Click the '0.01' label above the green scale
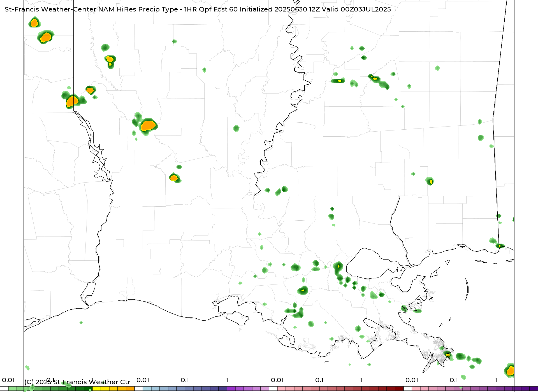This screenshot has height=392, width=538. pos(8,380)
